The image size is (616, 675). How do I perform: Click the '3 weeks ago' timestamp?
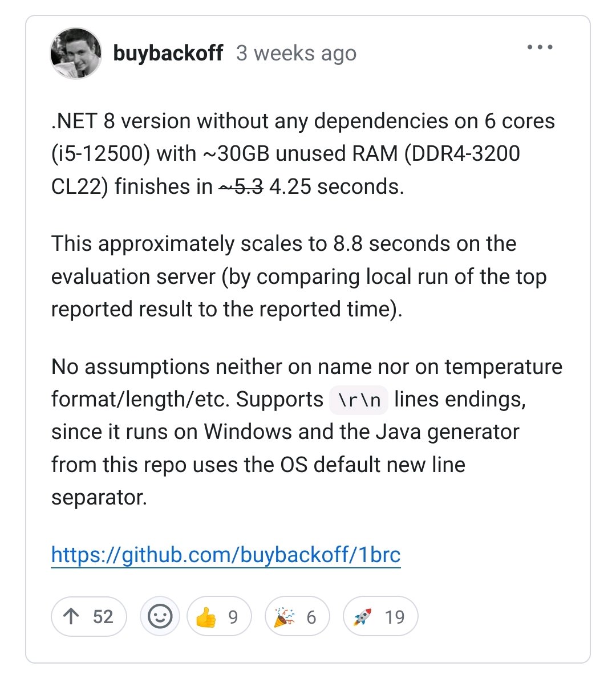click(296, 54)
